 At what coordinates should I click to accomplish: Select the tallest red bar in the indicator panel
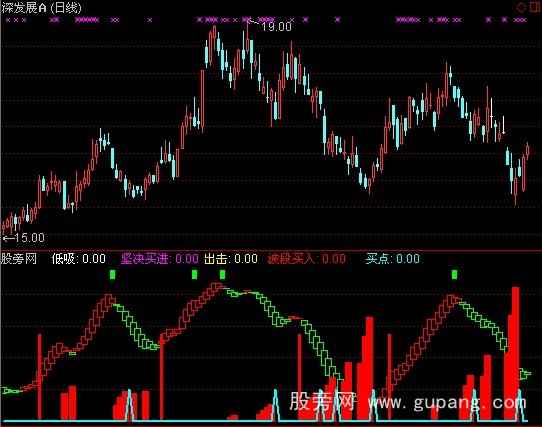pos(515,353)
